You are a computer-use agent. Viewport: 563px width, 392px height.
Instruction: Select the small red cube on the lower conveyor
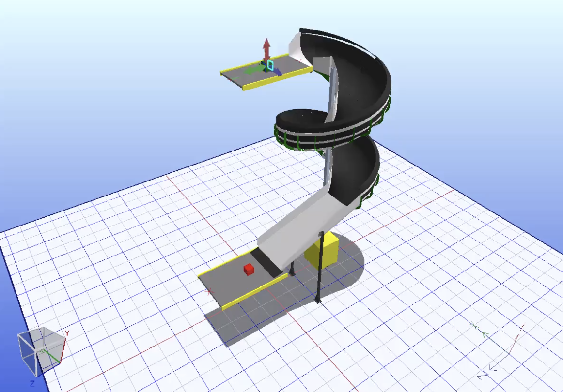click(x=249, y=269)
